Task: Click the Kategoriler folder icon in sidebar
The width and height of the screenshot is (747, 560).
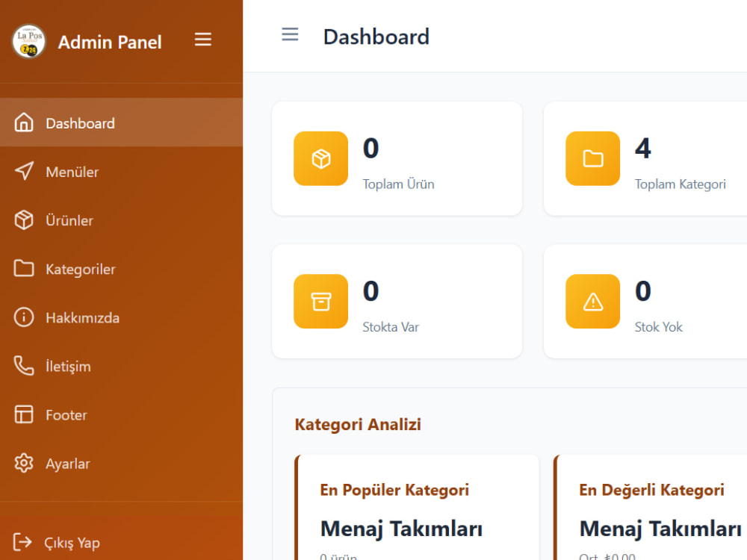Action: pos(24,269)
